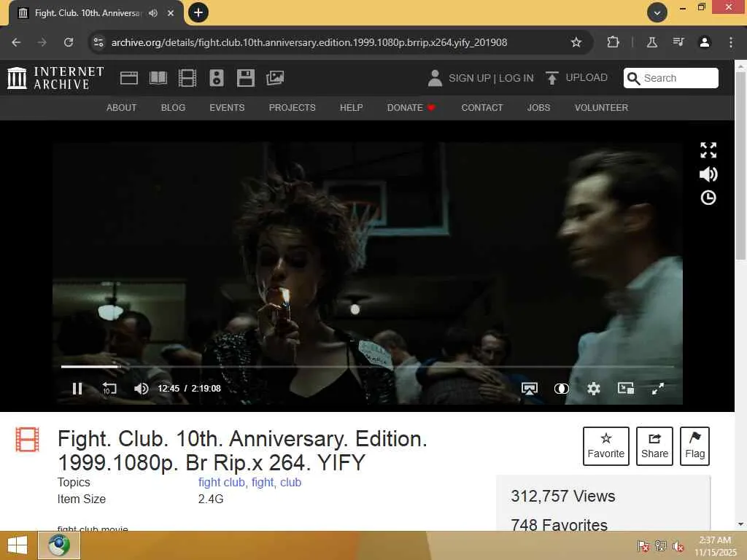
Task: Toggle picture-in-picture mode
Action: [x=625, y=389]
